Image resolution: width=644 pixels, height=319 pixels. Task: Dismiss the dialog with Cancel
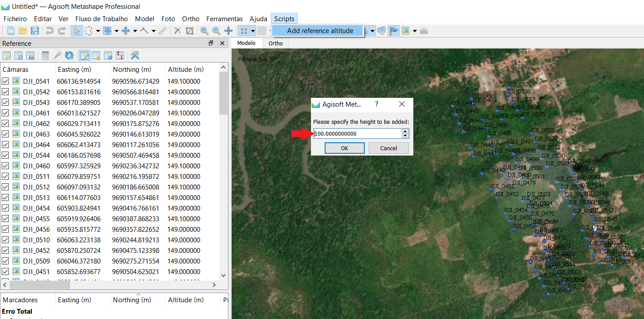[389, 148]
